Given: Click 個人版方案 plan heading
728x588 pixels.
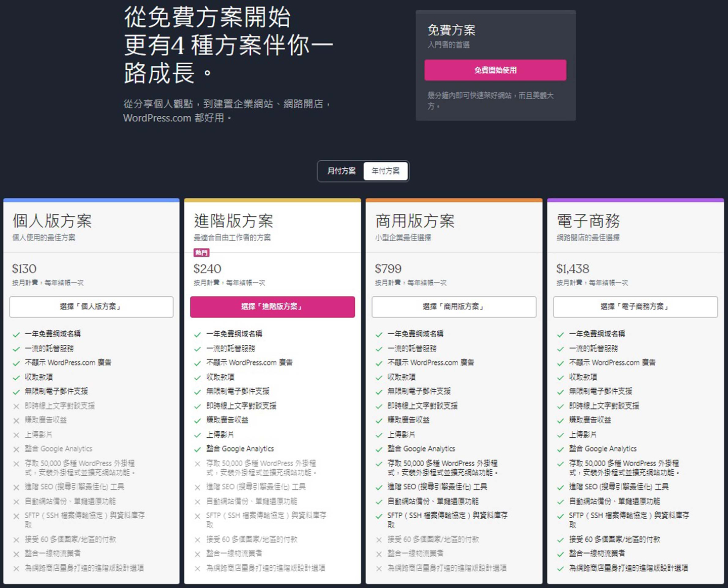Looking at the screenshot, I should (x=52, y=221).
